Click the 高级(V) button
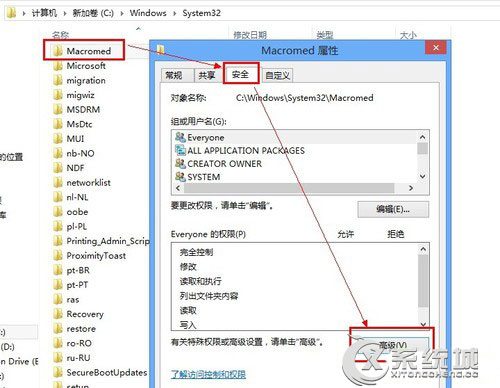The height and width of the screenshot is (388, 500). [392, 345]
